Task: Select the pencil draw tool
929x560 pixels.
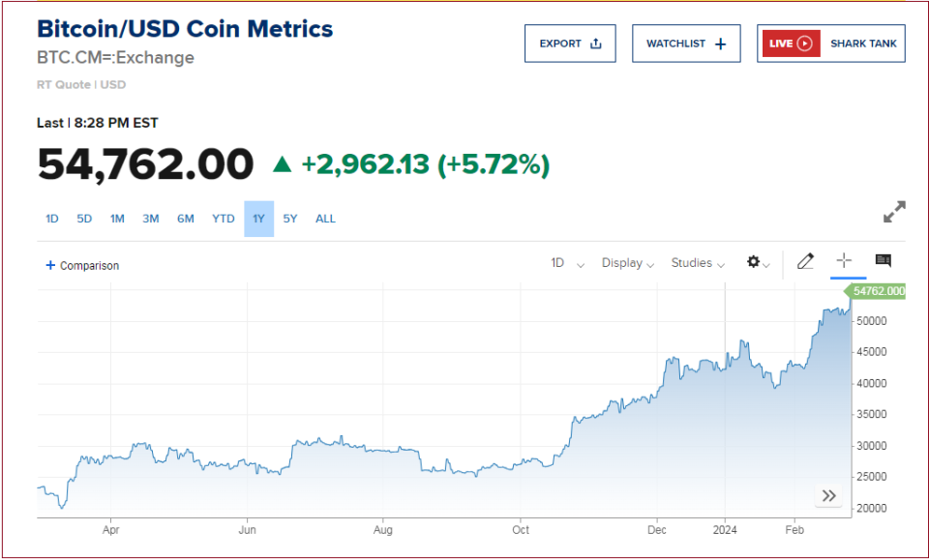Action: [805, 261]
